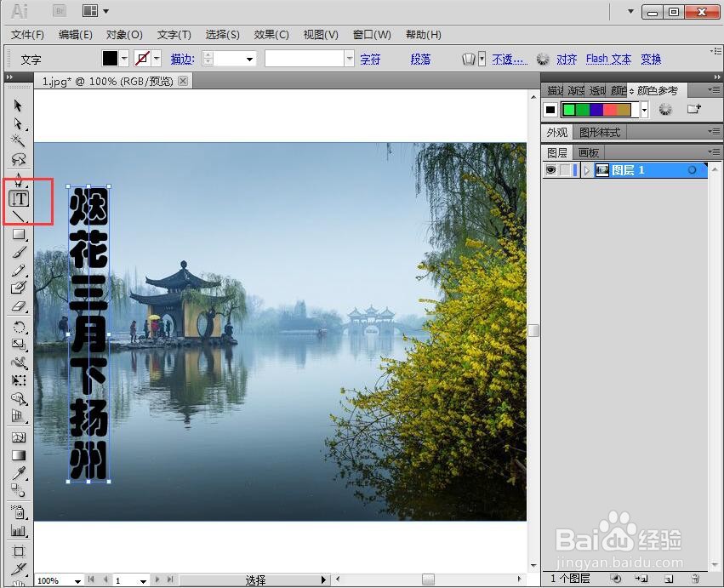Create new layer in Layers panel
Screen dimensions: 724x588
(669, 579)
